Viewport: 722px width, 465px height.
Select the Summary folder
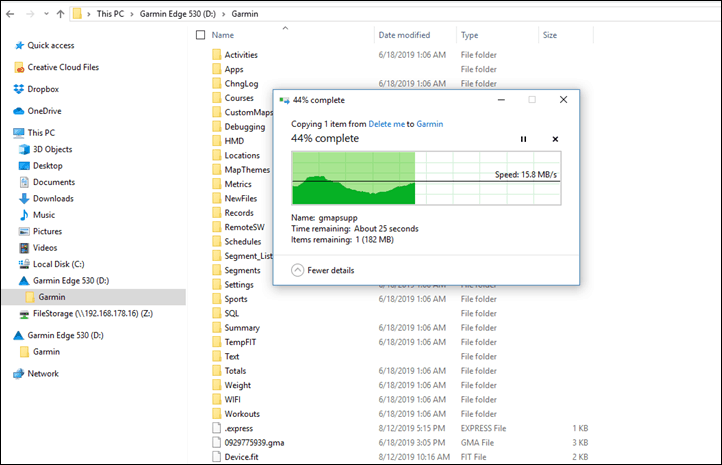pyautogui.click(x=242, y=328)
